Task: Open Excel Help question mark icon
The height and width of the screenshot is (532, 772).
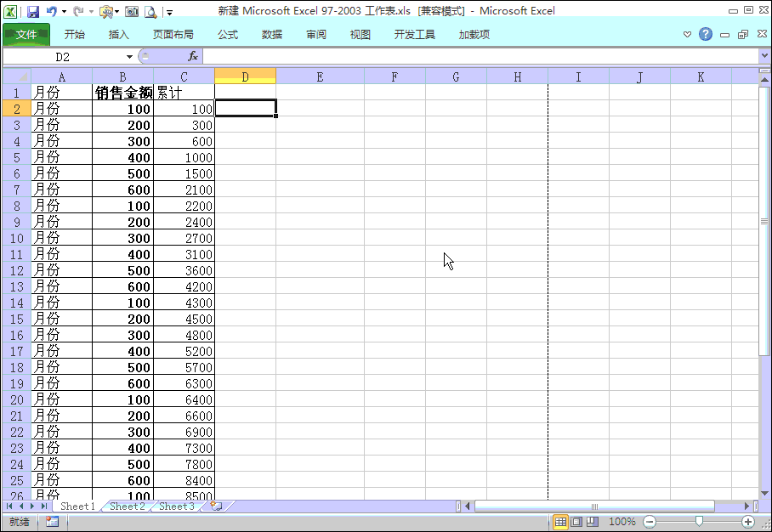Action: [706, 34]
